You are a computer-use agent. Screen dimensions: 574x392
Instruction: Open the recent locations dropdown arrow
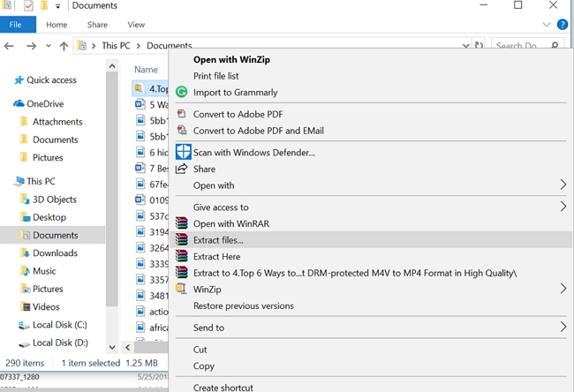pyautogui.click(x=49, y=46)
